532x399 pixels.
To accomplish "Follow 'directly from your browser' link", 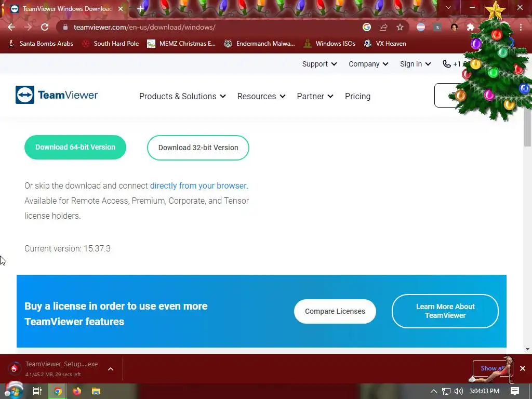I will [x=199, y=185].
